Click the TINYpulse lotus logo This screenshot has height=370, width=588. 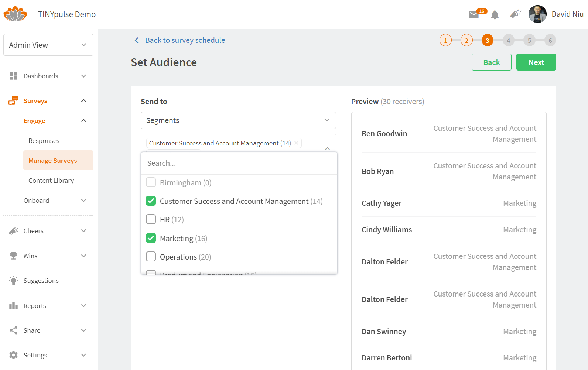(15, 14)
